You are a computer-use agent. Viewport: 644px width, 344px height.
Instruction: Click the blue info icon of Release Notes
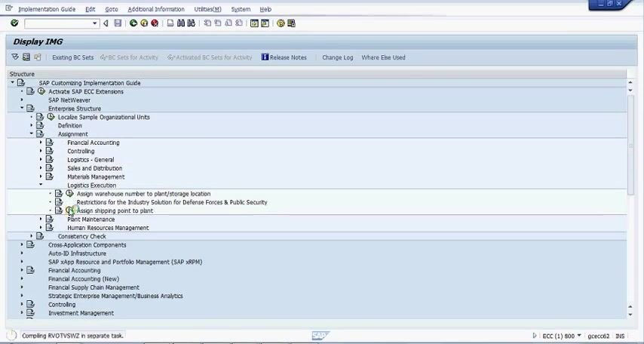coord(265,57)
